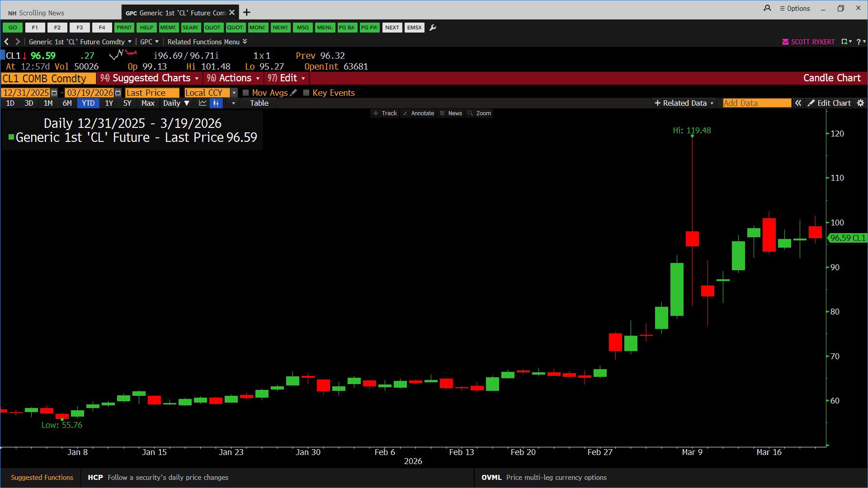868x488 pixels.
Task: Open the wrench settings icon in toolbar
Action: click(x=433, y=28)
